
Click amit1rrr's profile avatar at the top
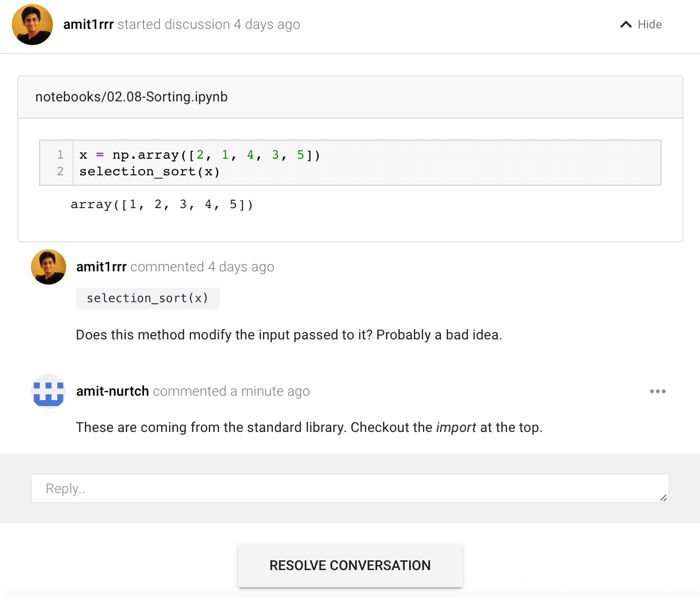[32, 24]
